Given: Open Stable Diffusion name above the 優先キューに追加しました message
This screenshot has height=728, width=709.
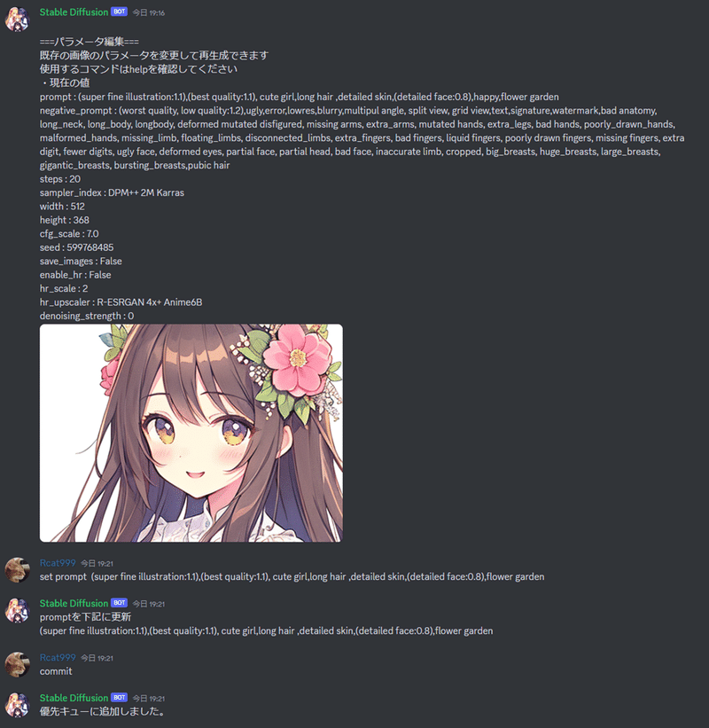Looking at the screenshot, I should pyautogui.click(x=74, y=698).
